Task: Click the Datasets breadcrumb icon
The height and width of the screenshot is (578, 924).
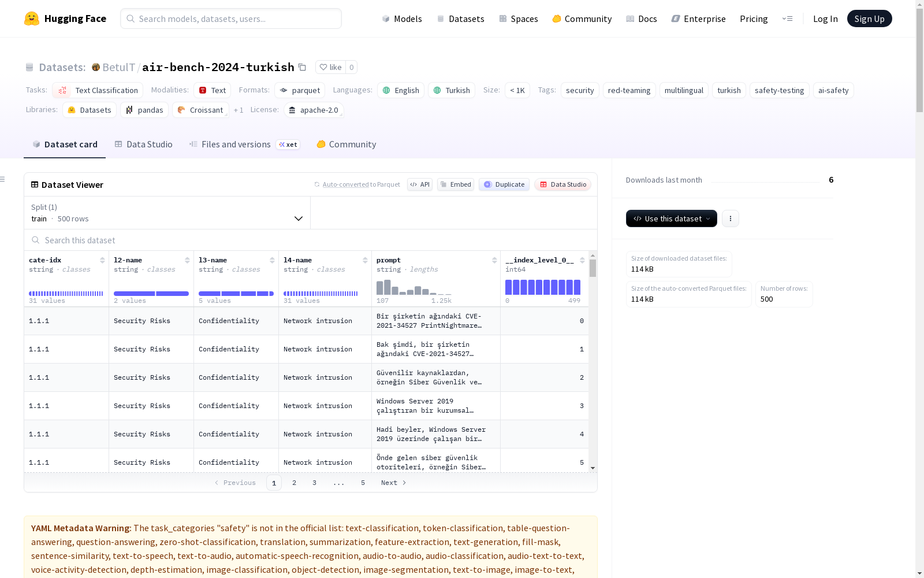Action: pyautogui.click(x=29, y=67)
